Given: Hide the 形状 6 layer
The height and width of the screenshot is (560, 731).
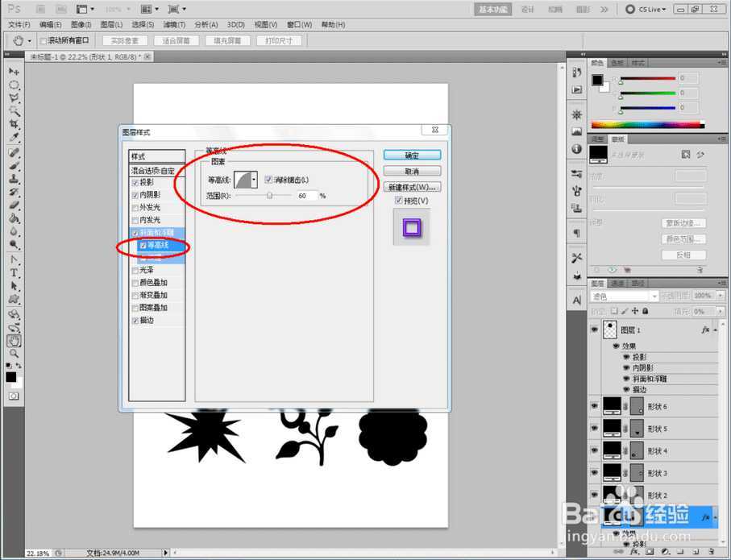Looking at the screenshot, I should point(595,406).
